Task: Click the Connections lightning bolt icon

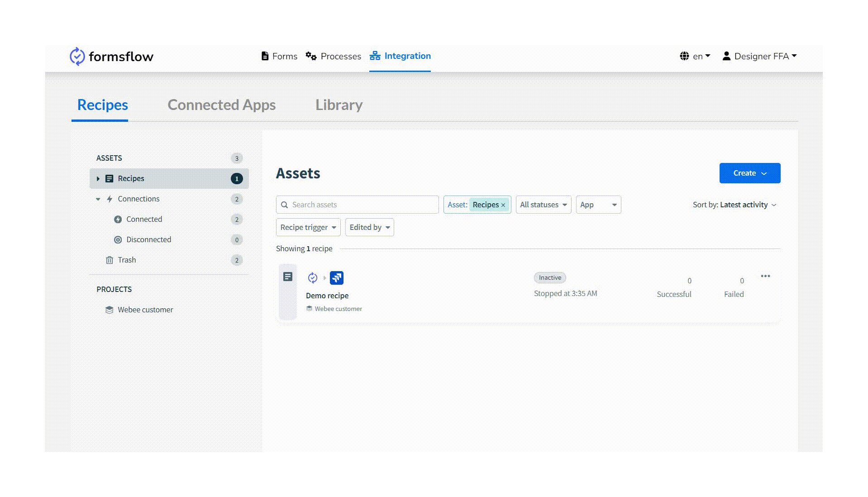Action: pyautogui.click(x=109, y=199)
